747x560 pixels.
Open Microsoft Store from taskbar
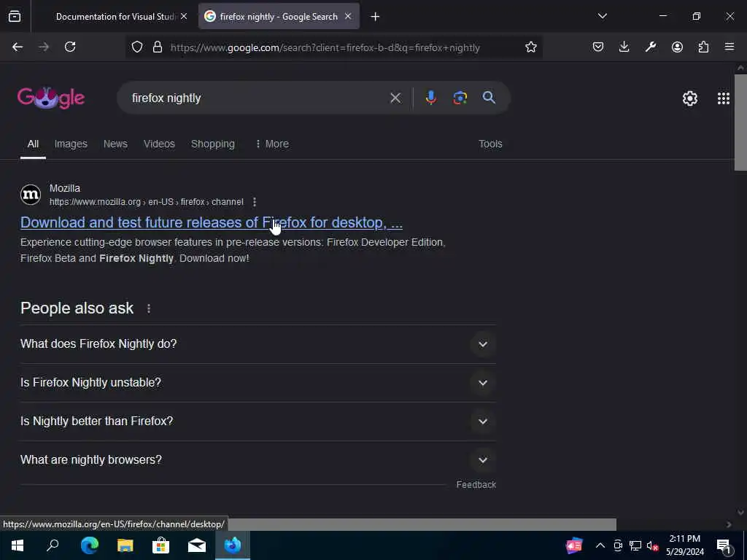point(161,545)
